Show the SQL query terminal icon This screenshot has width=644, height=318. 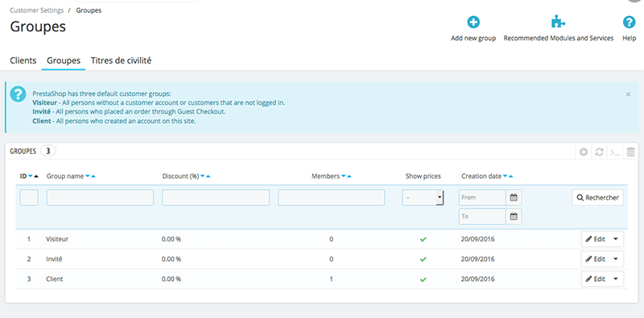[615, 152]
